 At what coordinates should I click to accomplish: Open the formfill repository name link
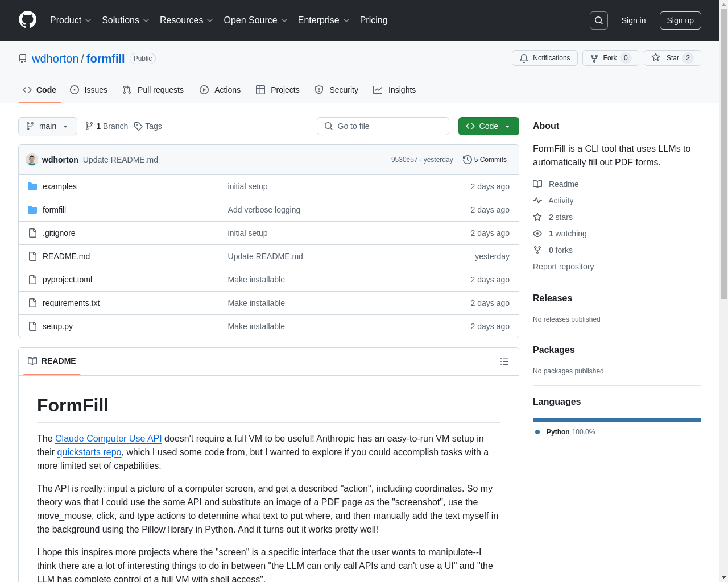[105, 59]
